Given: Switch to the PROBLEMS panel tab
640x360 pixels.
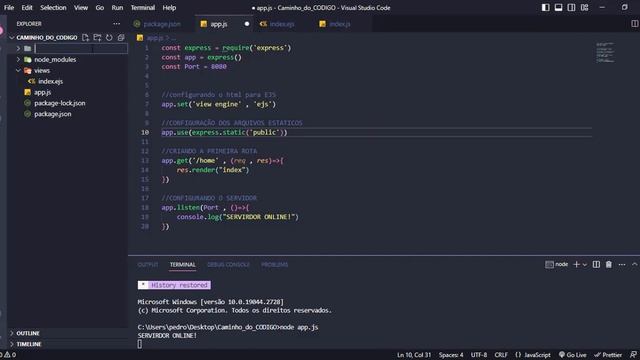Looking at the screenshot, I should point(275,264).
